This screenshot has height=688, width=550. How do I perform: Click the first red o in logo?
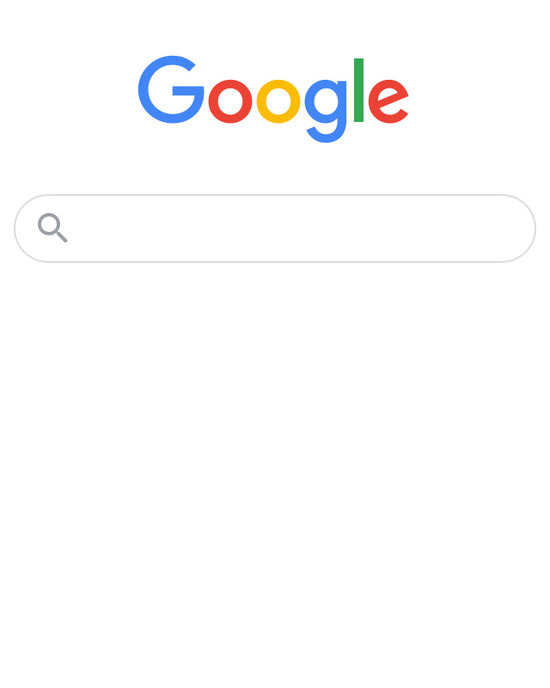click(230, 101)
